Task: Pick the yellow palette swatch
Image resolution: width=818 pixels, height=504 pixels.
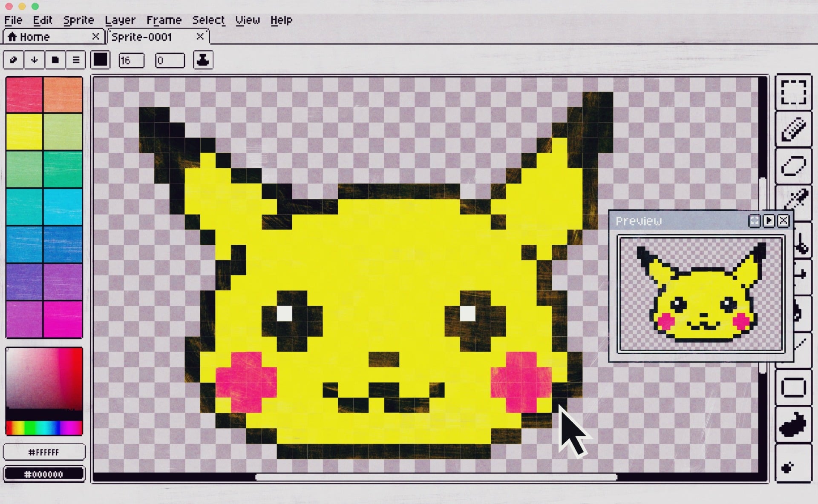Action: (24, 132)
